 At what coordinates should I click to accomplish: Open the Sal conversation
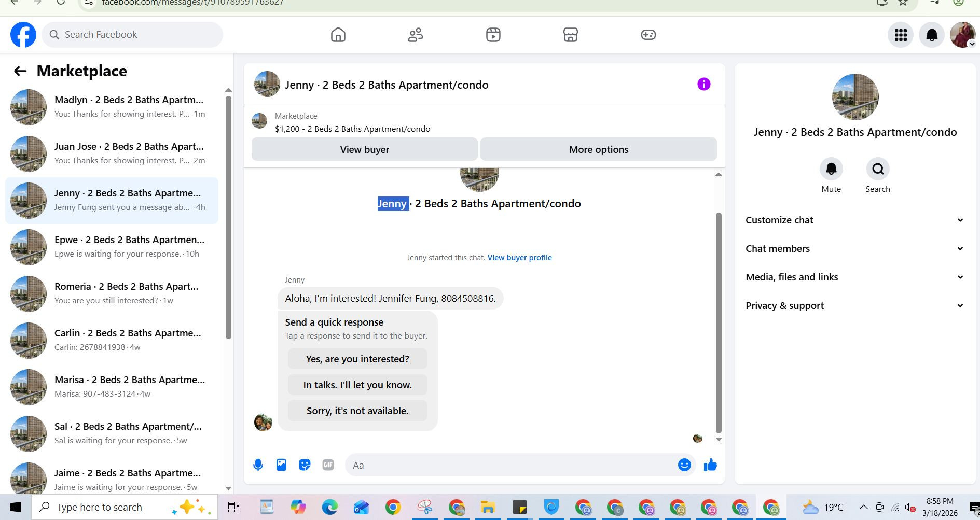click(x=112, y=434)
